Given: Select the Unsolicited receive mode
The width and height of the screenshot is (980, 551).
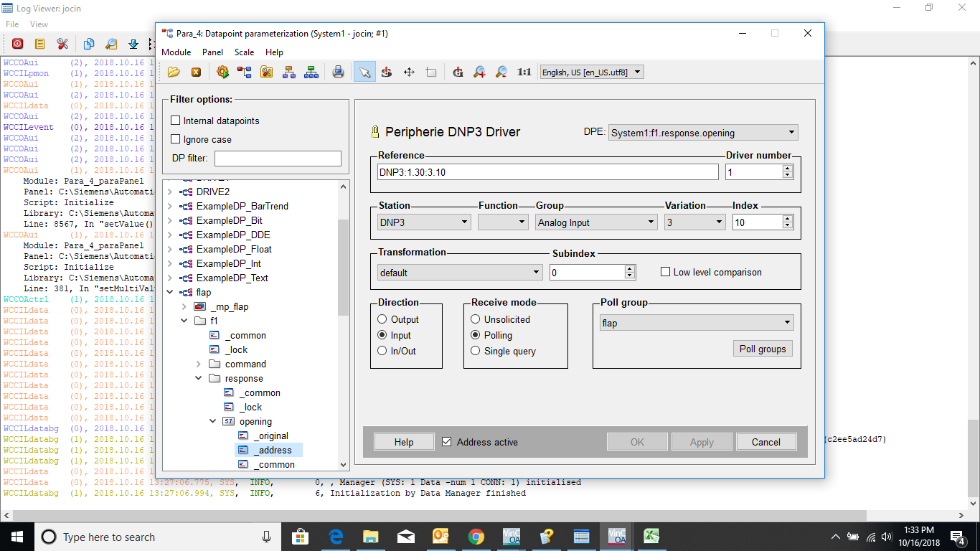Looking at the screenshot, I should [x=476, y=319].
